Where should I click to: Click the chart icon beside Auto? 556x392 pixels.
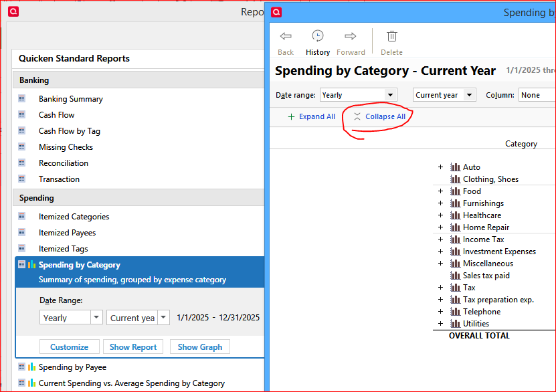pos(455,167)
